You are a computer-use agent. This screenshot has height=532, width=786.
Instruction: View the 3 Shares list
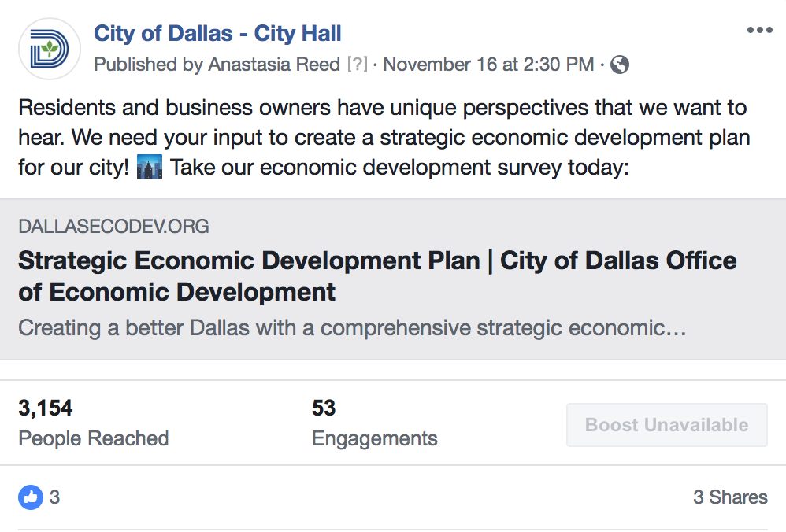point(729,497)
